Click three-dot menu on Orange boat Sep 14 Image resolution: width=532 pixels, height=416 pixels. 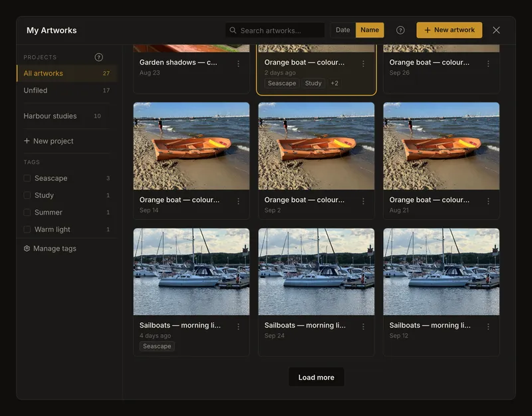(x=239, y=201)
